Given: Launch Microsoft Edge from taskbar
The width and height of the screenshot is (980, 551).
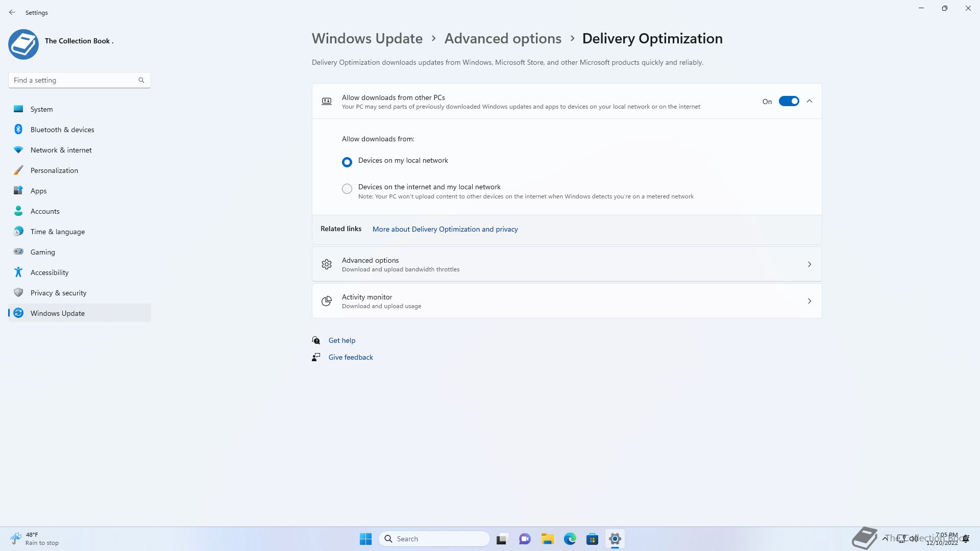Looking at the screenshot, I should click(x=570, y=539).
